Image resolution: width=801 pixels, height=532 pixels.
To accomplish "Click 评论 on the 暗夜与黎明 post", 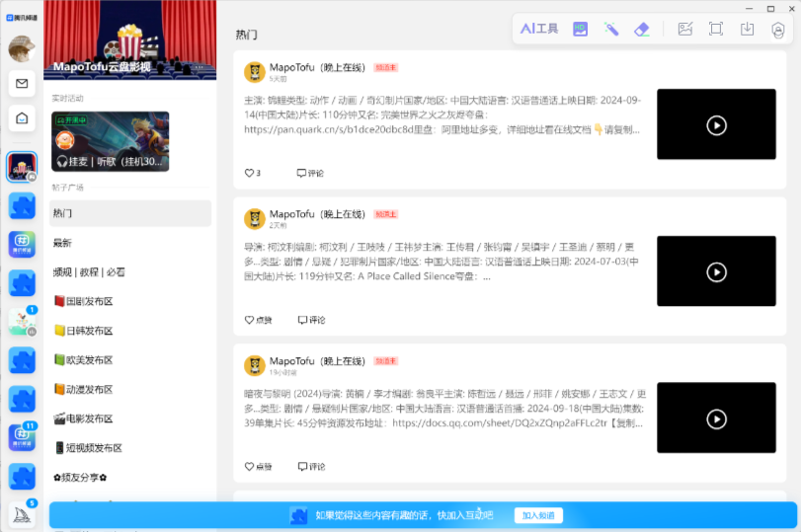I will (x=311, y=467).
